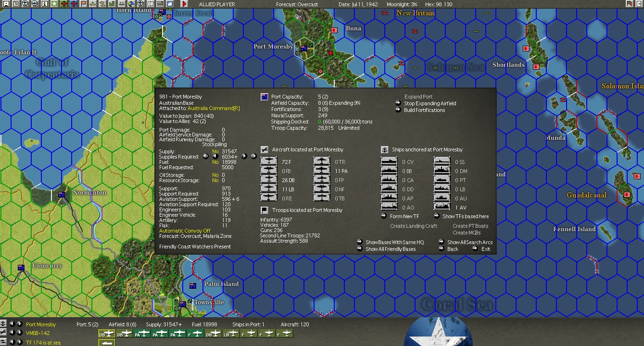644x346 pixels.
Task: Toggle 'Show All Friendly Bases'
Action: pos(391,249)
